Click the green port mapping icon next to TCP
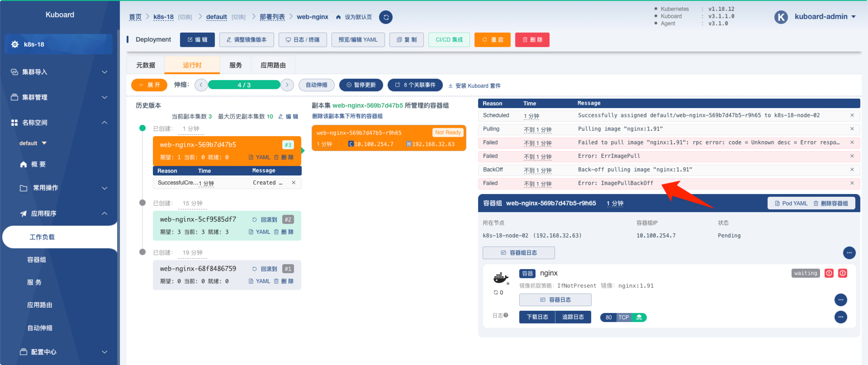This screenshot has width=868, height=365. [639, 317]
